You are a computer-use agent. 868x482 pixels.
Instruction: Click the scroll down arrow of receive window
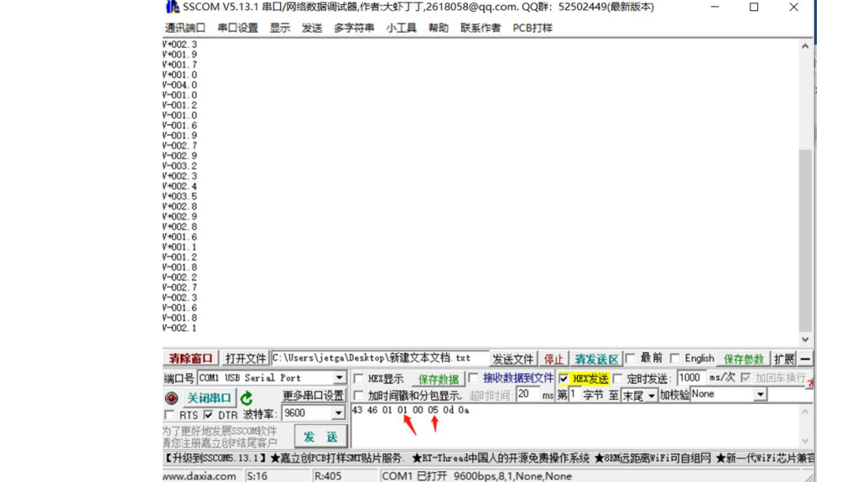(x=805, y=339)
